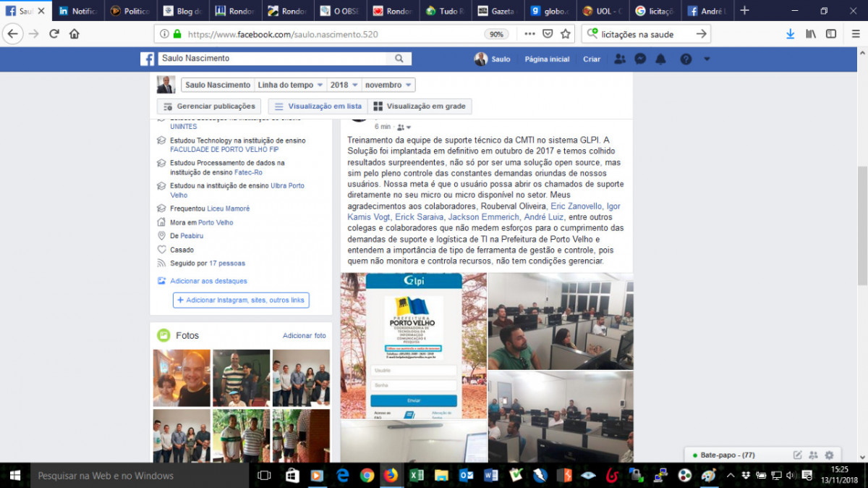The width and height of the screenshot is (868, 488).
Task: Open Task View on the taskbar
Action: point(264,476)
